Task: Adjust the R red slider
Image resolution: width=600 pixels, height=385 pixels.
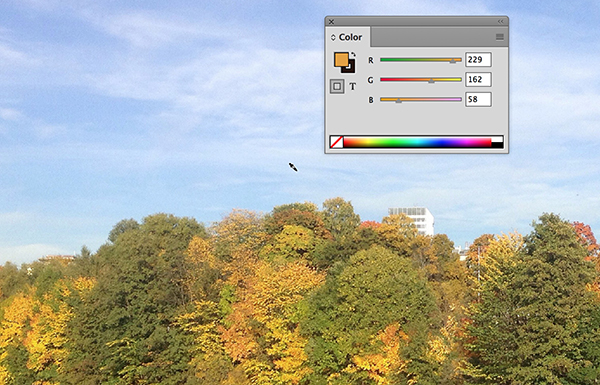Action: (x=421, y=60)
